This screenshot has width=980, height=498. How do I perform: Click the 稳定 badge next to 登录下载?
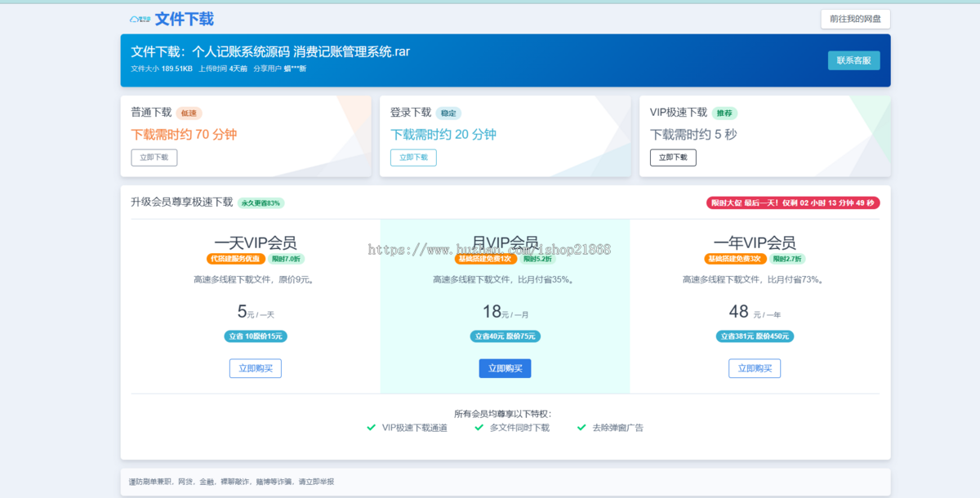448,113
